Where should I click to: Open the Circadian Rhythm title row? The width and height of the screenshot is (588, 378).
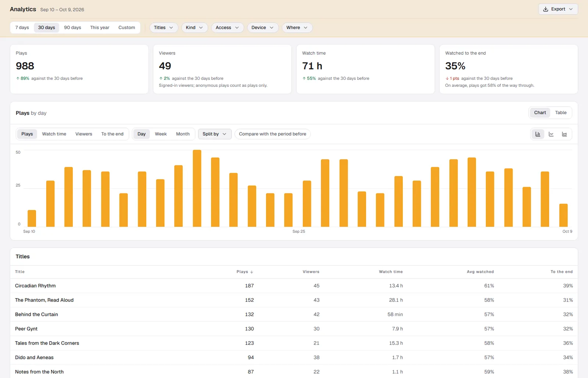click(x=294, y=286)
